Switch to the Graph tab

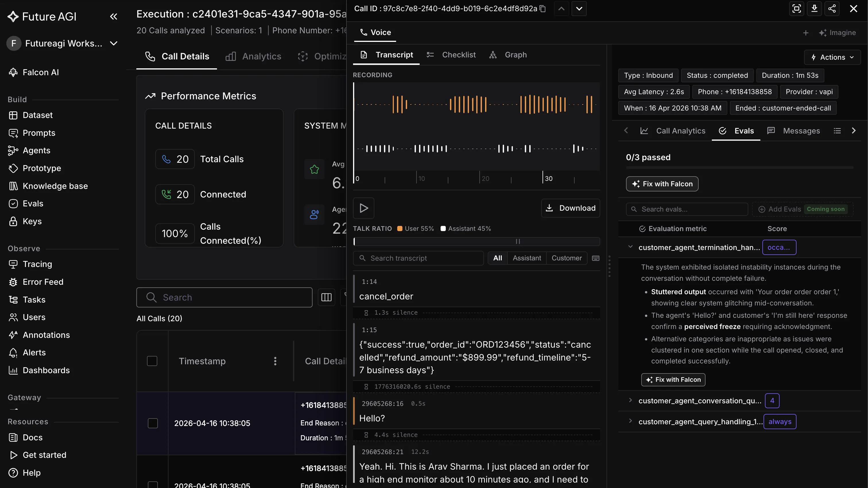point(508,55)
